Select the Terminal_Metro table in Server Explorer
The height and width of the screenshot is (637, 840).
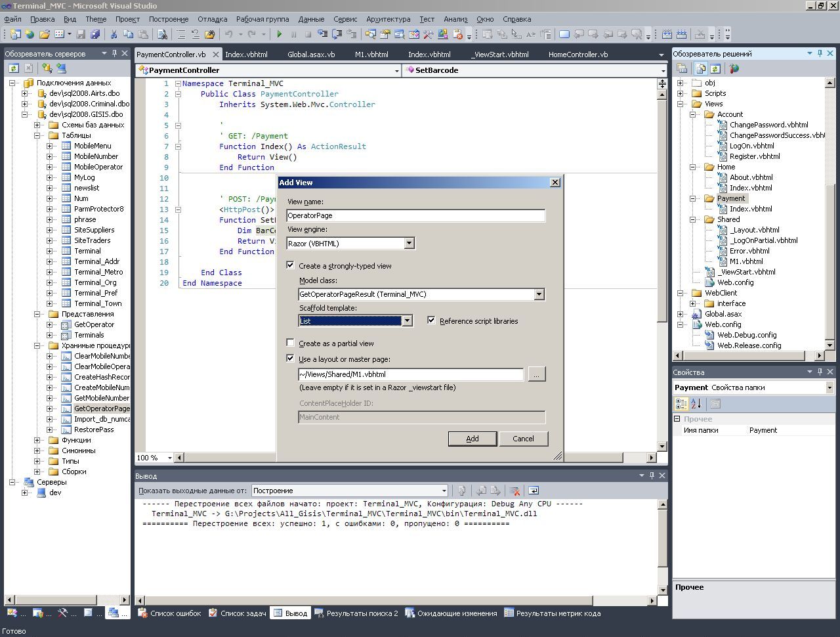point(98,272)
